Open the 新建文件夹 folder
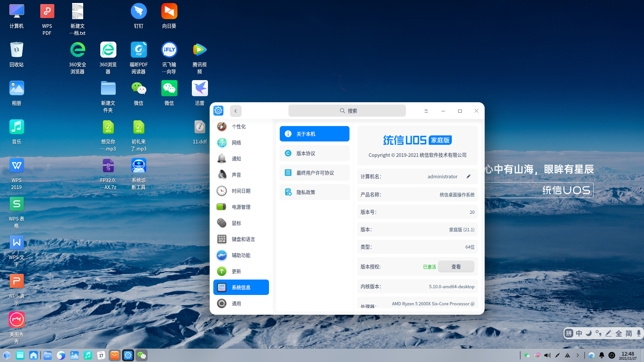This screenshot has height=362, width=644. pos(108,97)
